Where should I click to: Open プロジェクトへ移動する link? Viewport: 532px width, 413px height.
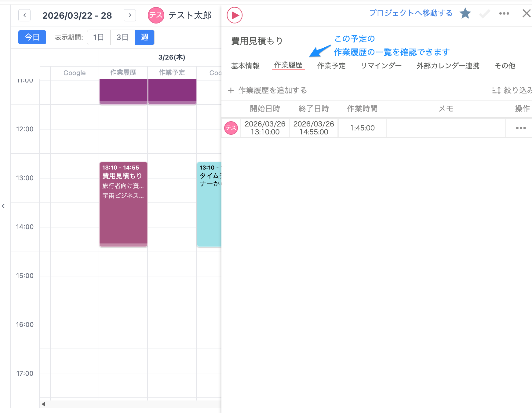pos(411,13)
